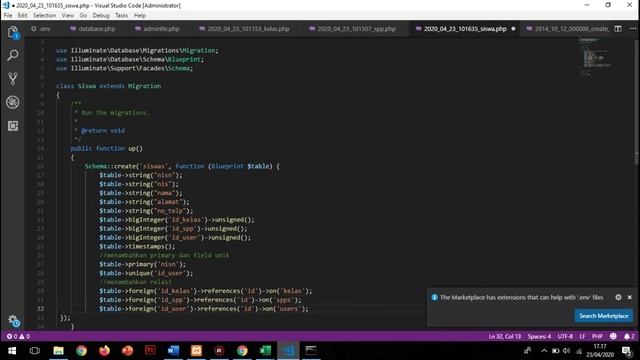640x360 pixels.
Task: Open the Debug menu
Action: (x=101, y=16)
